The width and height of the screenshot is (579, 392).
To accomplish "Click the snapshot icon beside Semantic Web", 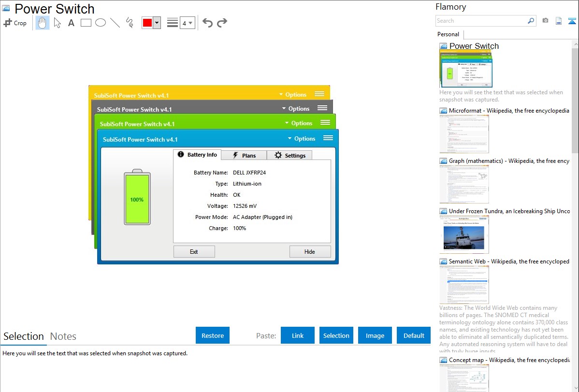I will click(443, 261).
